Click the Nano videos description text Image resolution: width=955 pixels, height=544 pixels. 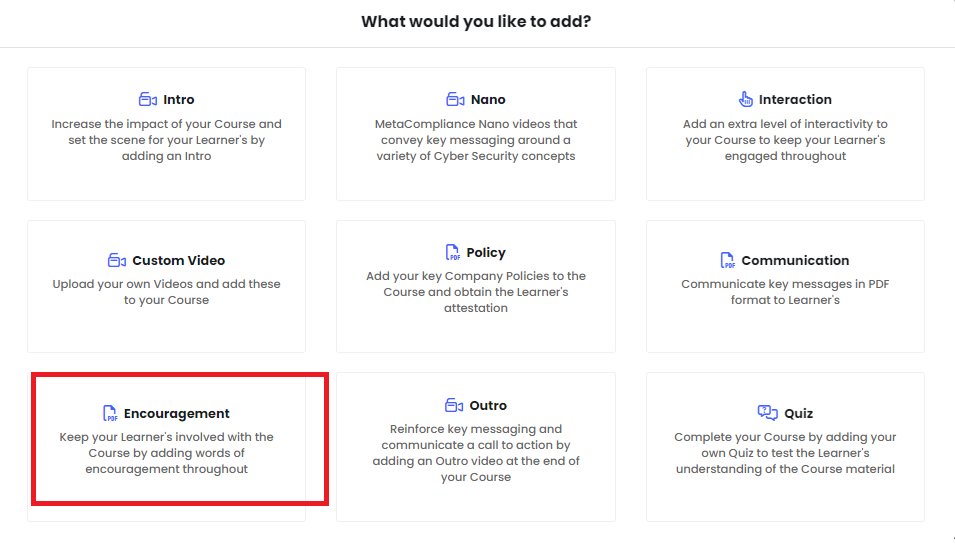pyautogui.click(x=476, y=140)
